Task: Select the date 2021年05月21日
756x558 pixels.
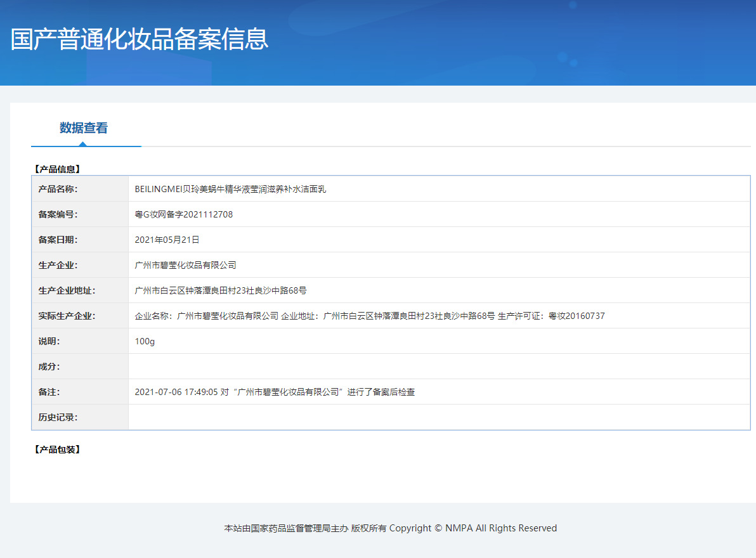Action: tap(167, 240)
